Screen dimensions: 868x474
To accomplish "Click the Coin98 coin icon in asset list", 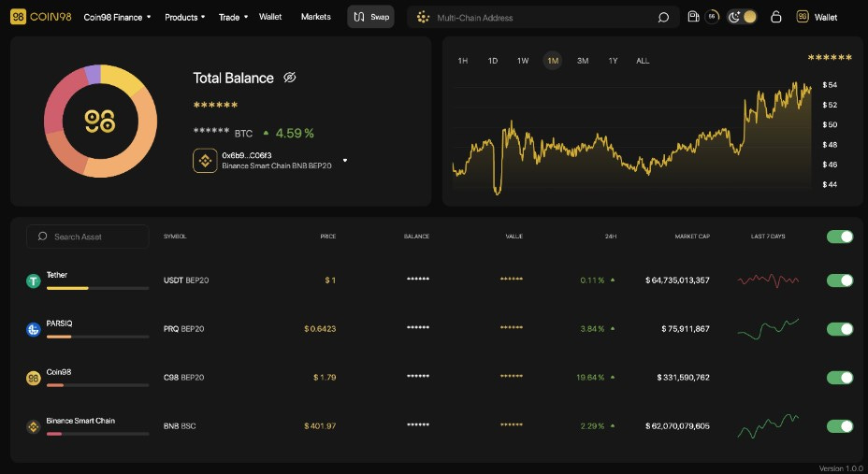I will (x=34, y=379).
